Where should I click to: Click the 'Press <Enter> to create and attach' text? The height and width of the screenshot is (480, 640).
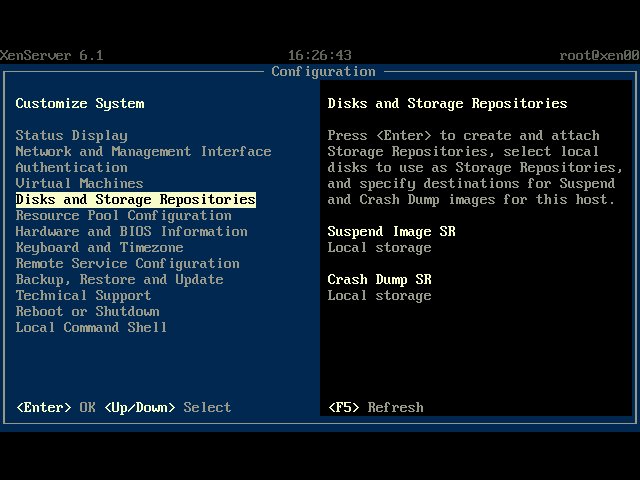463,136
